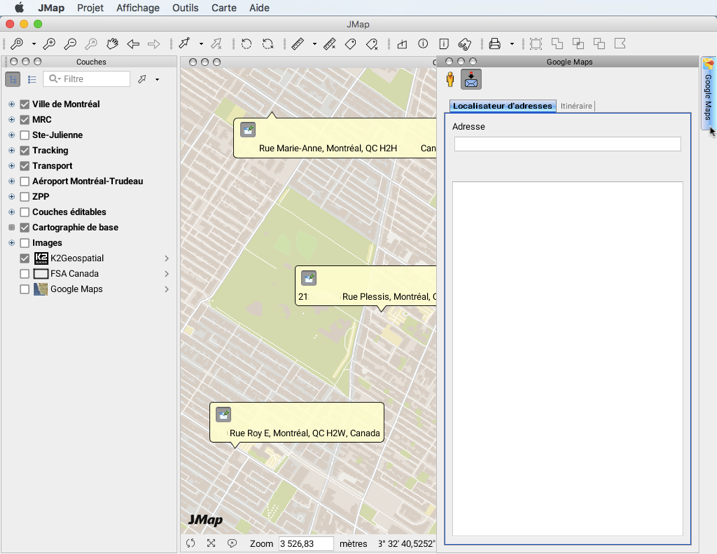Image resolution: width=717 pixels, height=554 pixels.
Task: Uncheck the MRC layer checkbox
Action: (25, 120)
